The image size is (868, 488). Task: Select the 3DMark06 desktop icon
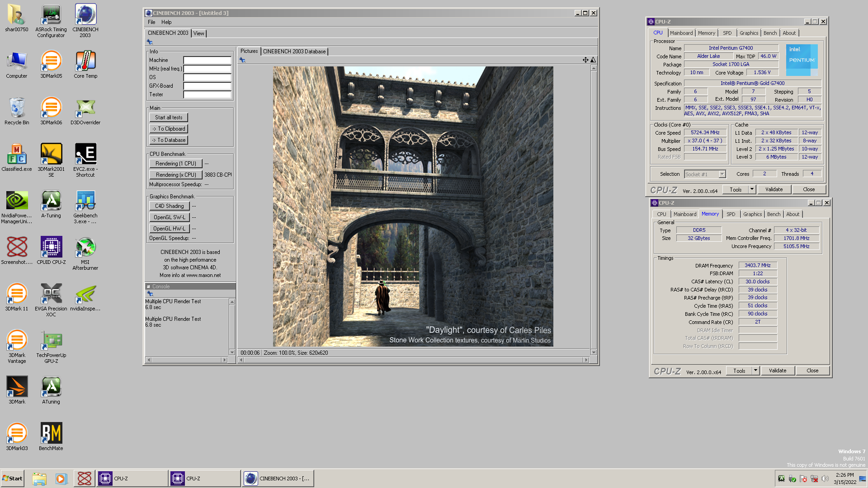(51, 111)
